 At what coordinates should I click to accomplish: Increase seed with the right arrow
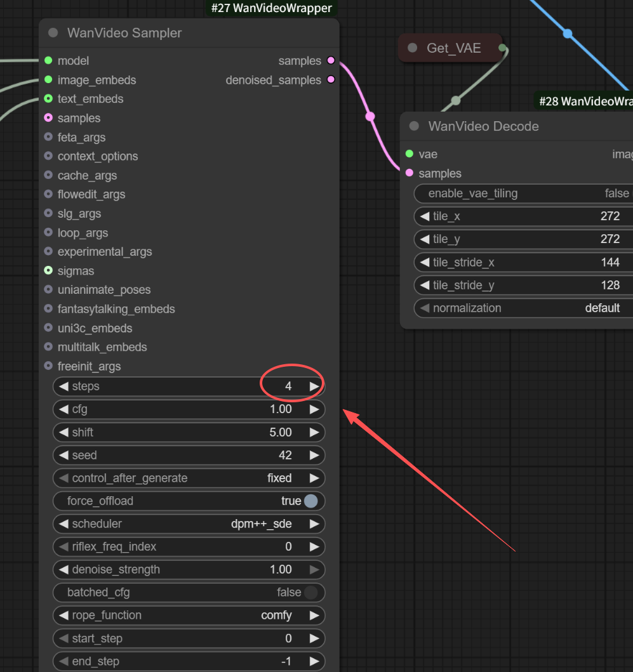[314, 455]
